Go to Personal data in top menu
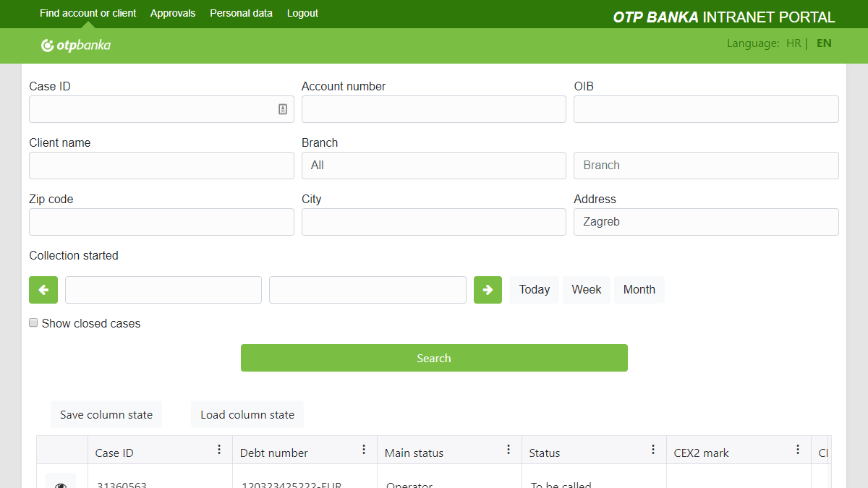 point(241,13)
